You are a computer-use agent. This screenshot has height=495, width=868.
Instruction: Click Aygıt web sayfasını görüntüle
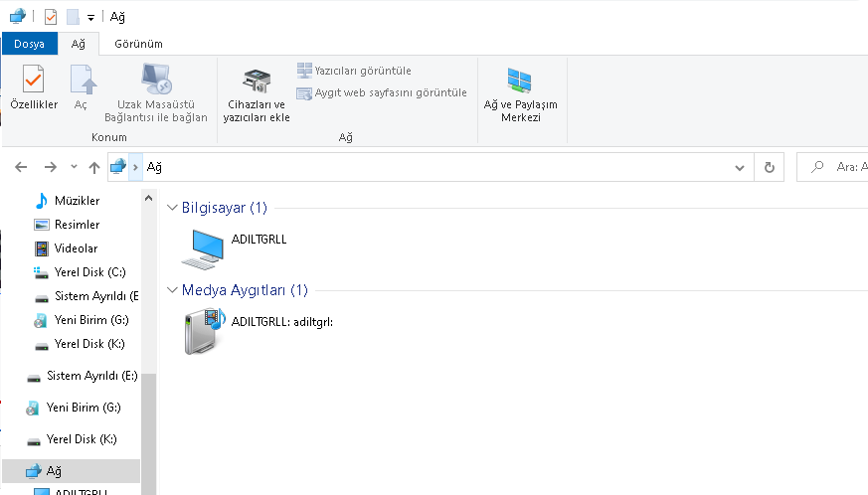coord(382,93)
